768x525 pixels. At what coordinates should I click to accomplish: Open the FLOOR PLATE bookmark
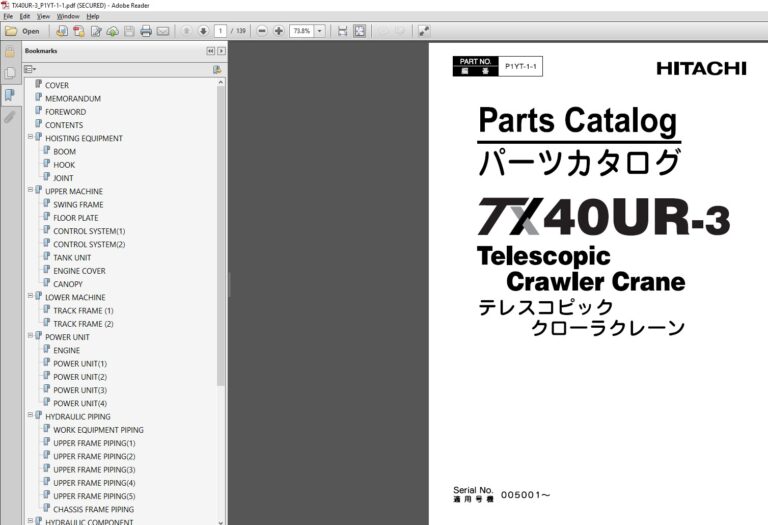pyautogui.click(x=76, y=217)
